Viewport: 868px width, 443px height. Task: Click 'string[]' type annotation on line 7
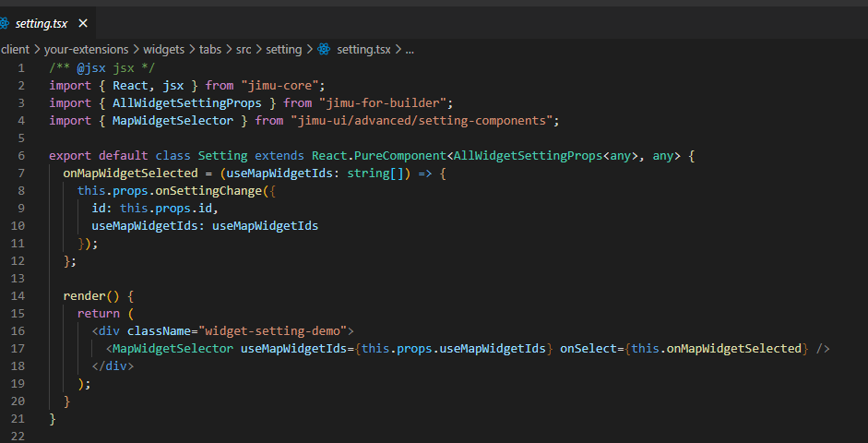coord(375,174)
